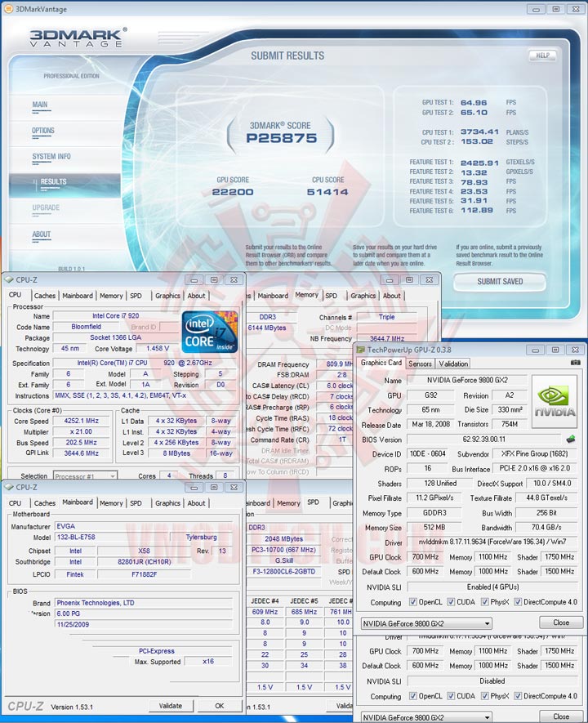This screenshot has width=588, height=723.
Task: Open Memory tab in CPU-Z CPU window
Action: coord(111,296)
